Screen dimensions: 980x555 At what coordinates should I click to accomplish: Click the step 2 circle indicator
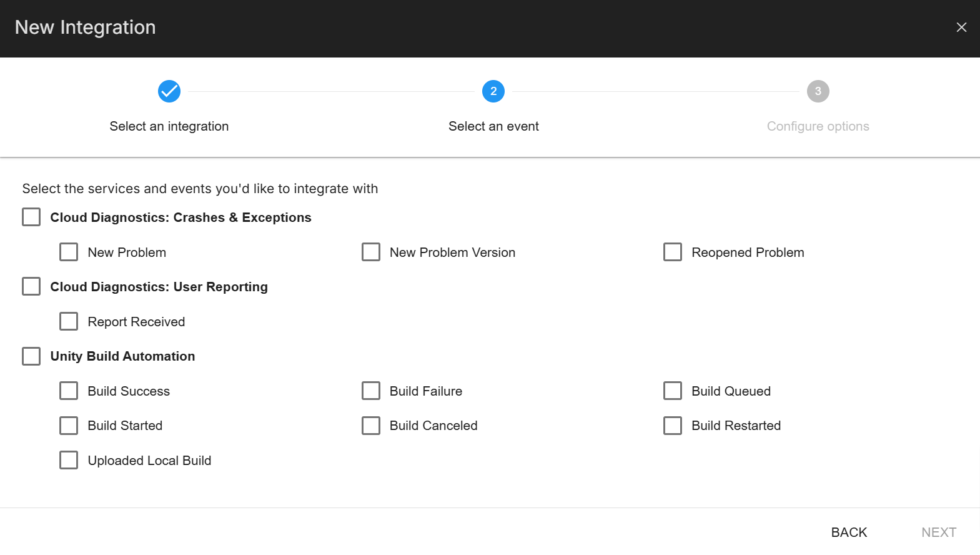click(x=493, y=91)
